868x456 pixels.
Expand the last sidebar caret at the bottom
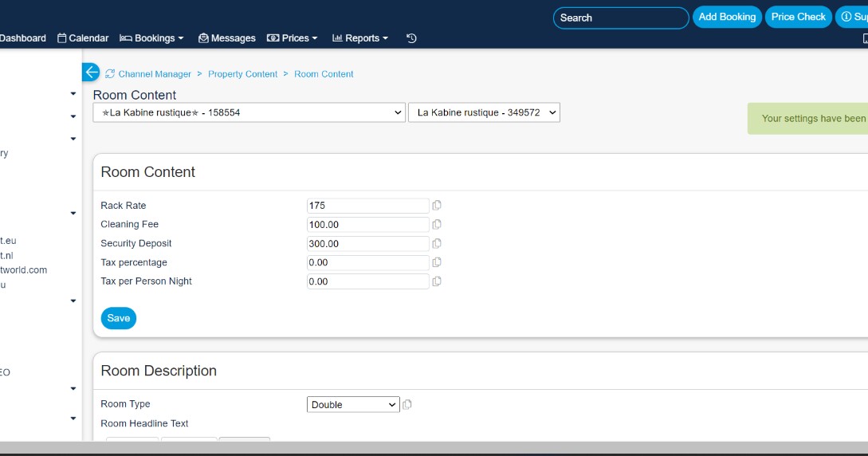[x=73, y=419]
